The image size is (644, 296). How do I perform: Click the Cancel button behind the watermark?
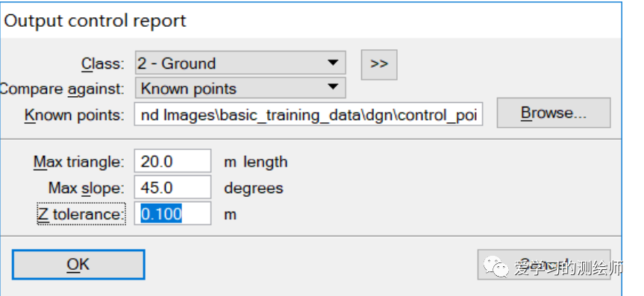coord(544,265)
